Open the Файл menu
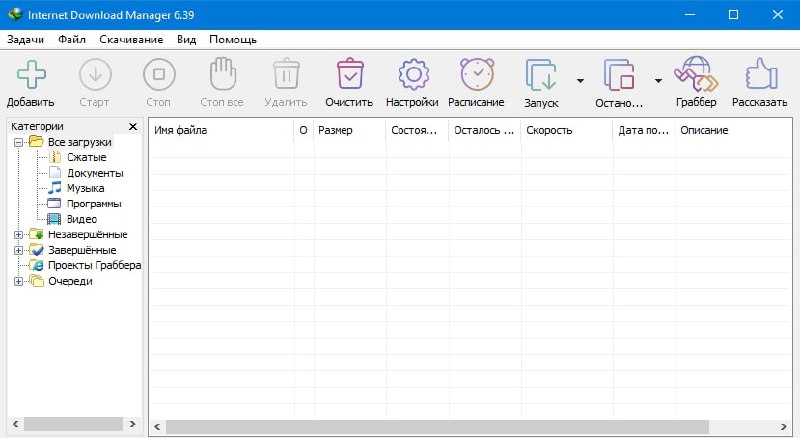The image size is (800, 438). pos(71,39)
